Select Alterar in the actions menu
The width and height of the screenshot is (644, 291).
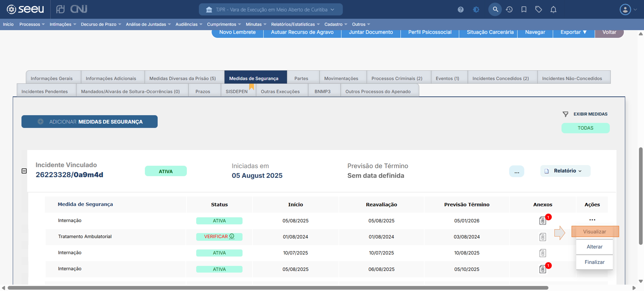594,247
